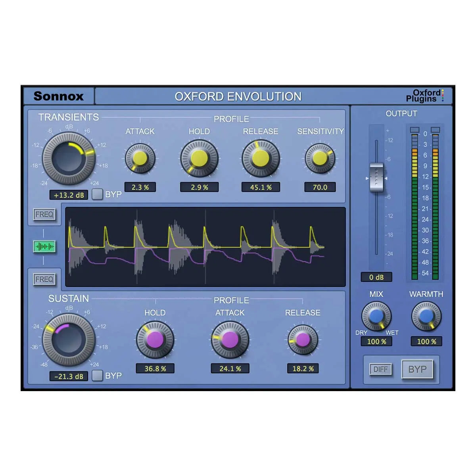This screenshot has height=476, width=476.
Task: Click the 0 dB output readout
Action: [x=376, y=277]
